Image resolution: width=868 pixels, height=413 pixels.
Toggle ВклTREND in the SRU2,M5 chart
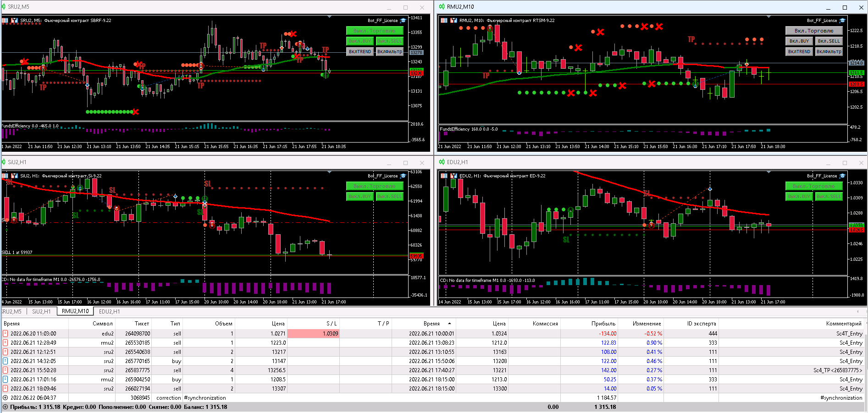click(360, 51)
